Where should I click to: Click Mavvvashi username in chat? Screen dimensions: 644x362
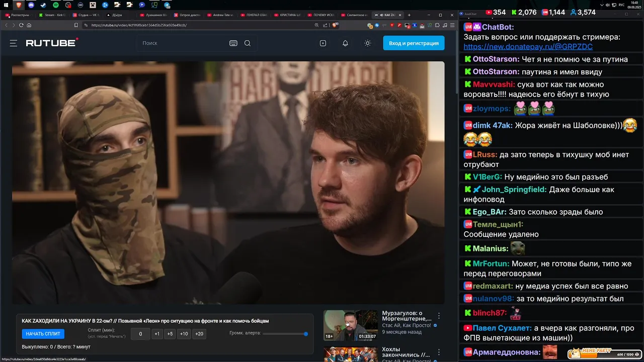click(x=494, y=84)
